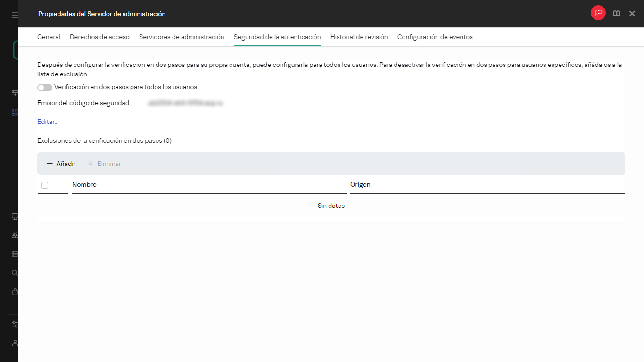Sort by the Origen column header
This screenshot has width=644, height=362.
point(360,185)
